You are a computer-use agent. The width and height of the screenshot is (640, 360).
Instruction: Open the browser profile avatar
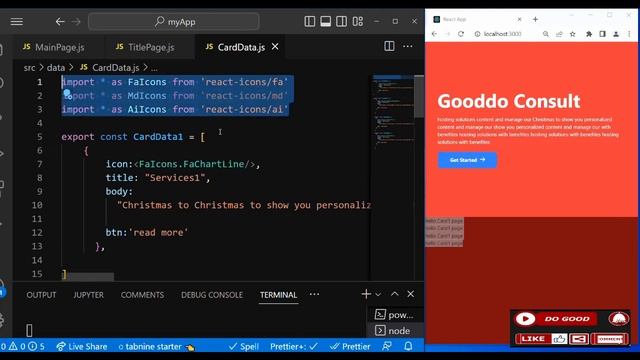[x=616, y=34]
